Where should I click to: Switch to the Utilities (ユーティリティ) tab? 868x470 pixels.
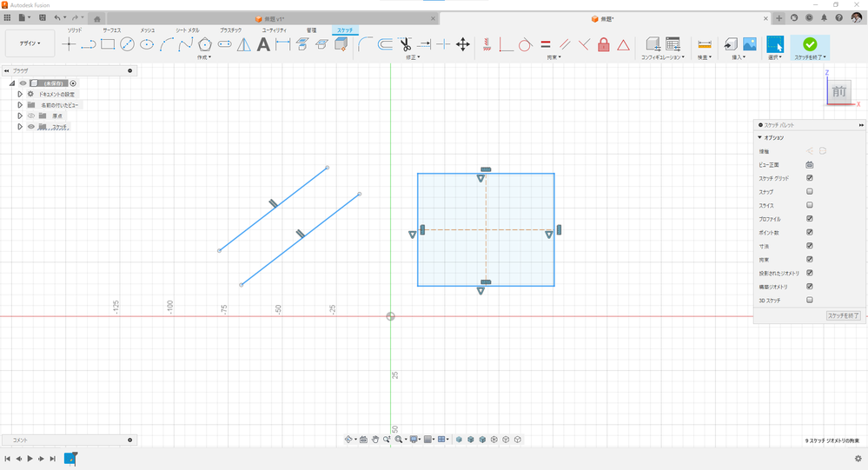(x=274, y=30)
